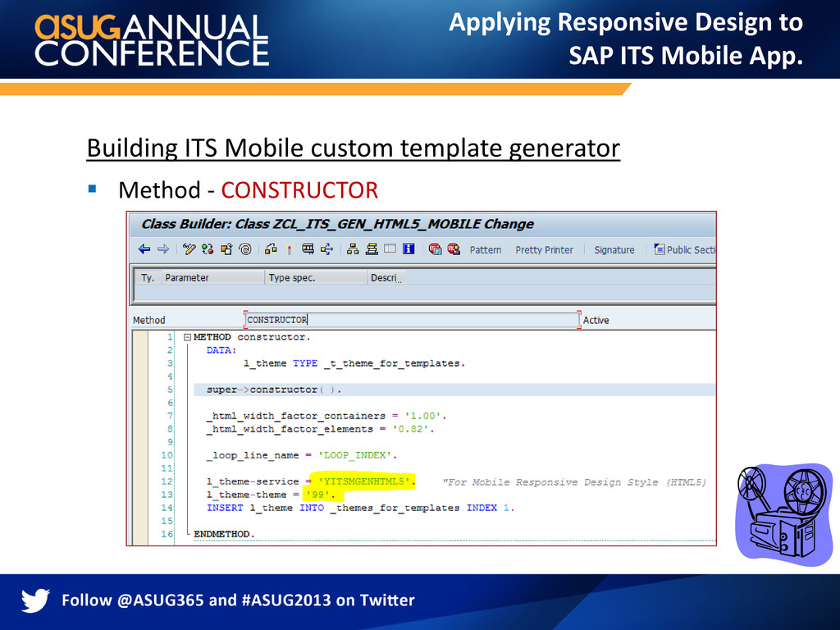Click the Public Section button label
This screenshot has height=630, width=840.
pos(691,250)
